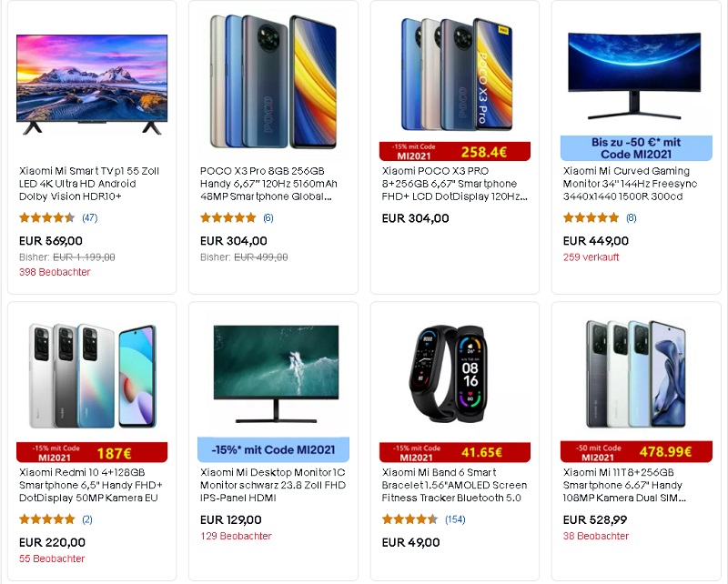This screenshot has width=728, height=584.
Task: Open the Xiaomi Mi Smart TV P1 55 Zoll title
Action: tap(89, 184)
